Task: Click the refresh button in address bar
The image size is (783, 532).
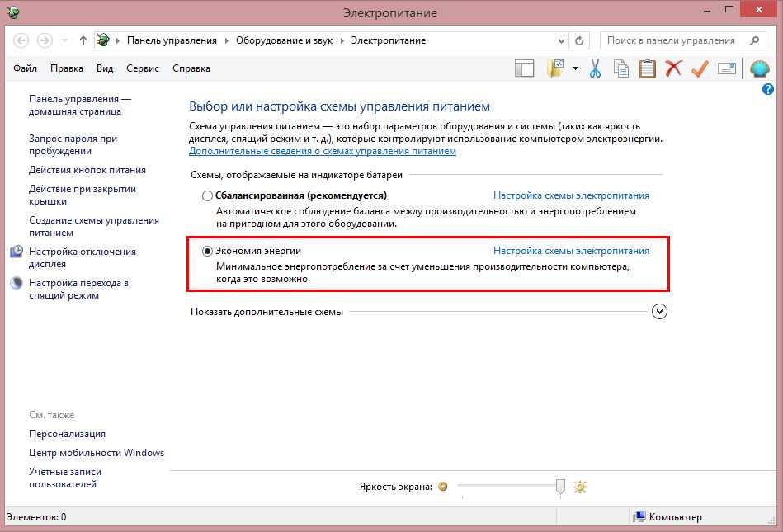Action: pos(580,40)
